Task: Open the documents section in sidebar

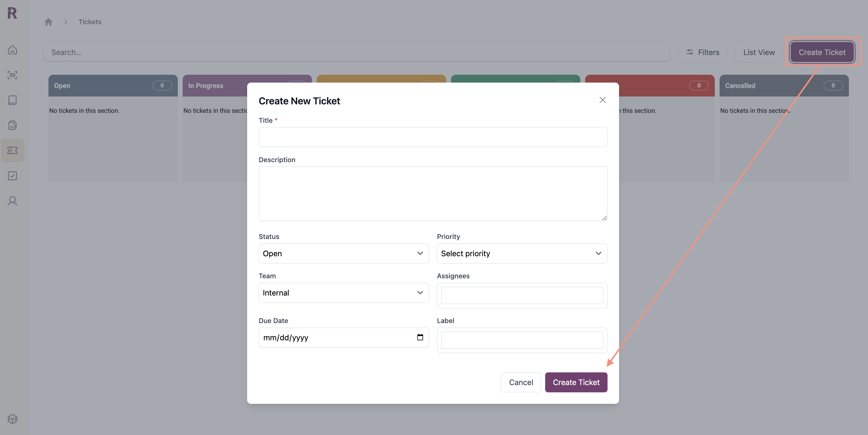Action: [12, 125]
